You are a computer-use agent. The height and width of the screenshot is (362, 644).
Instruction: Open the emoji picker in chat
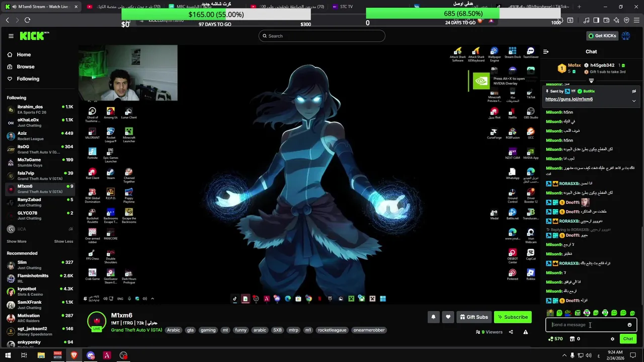point(629,325)
